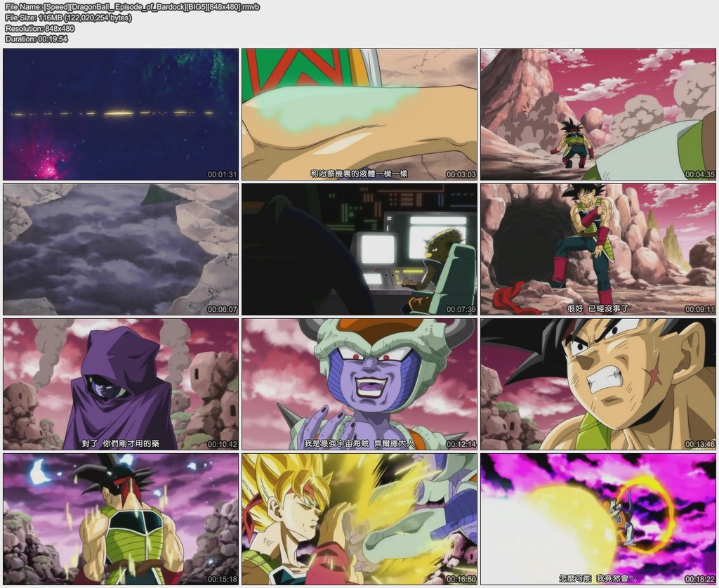Open the dark starry space scene thumbnail
719x588 pixels.
tap(120, 114)
